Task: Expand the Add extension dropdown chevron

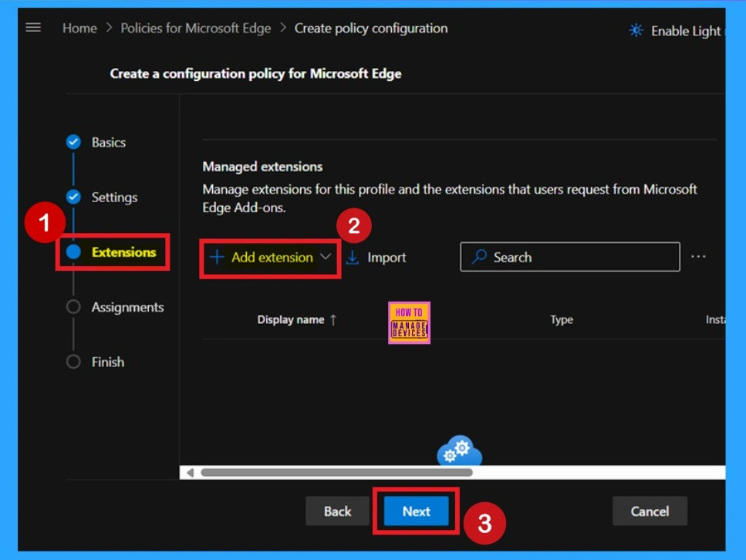Action: pos(326,257)
